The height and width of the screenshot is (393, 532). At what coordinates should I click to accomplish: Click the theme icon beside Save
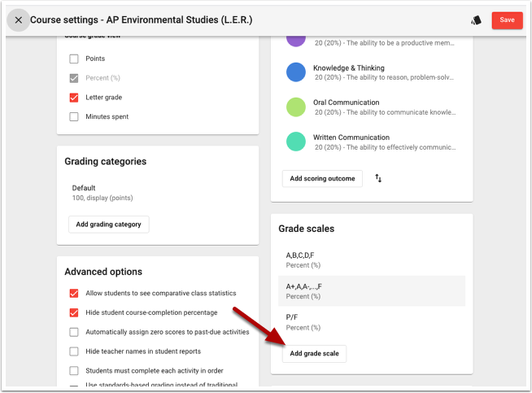click(476, 20)
